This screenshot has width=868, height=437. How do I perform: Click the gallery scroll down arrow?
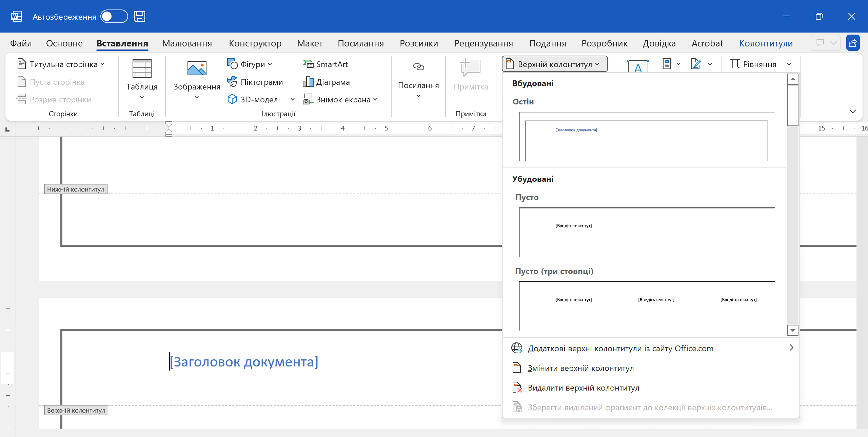[x=792, y=330]
